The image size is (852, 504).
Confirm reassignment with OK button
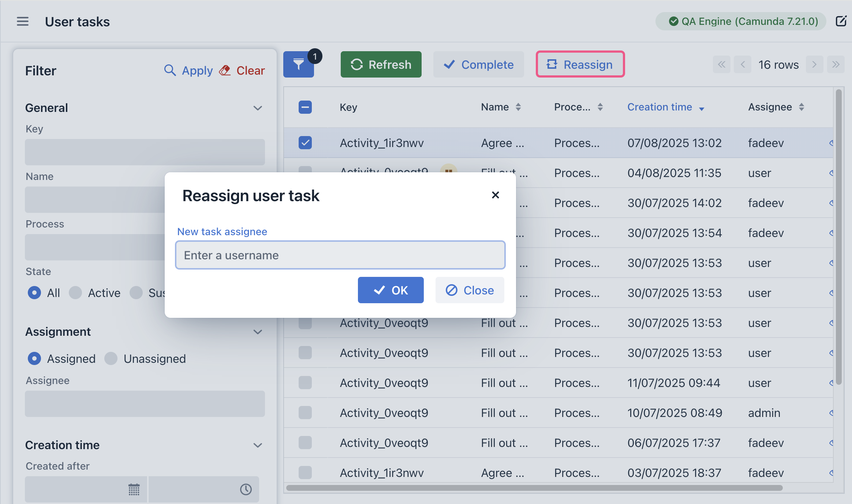[391, 290]
